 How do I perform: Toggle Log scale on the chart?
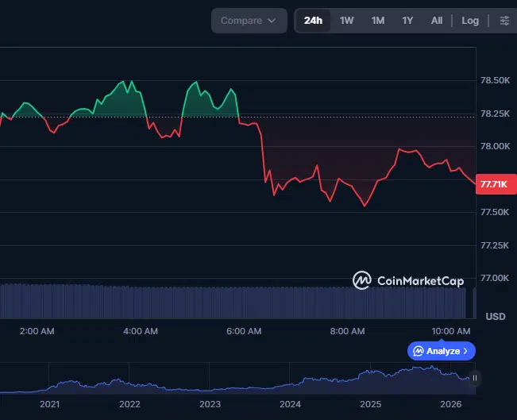470,21
